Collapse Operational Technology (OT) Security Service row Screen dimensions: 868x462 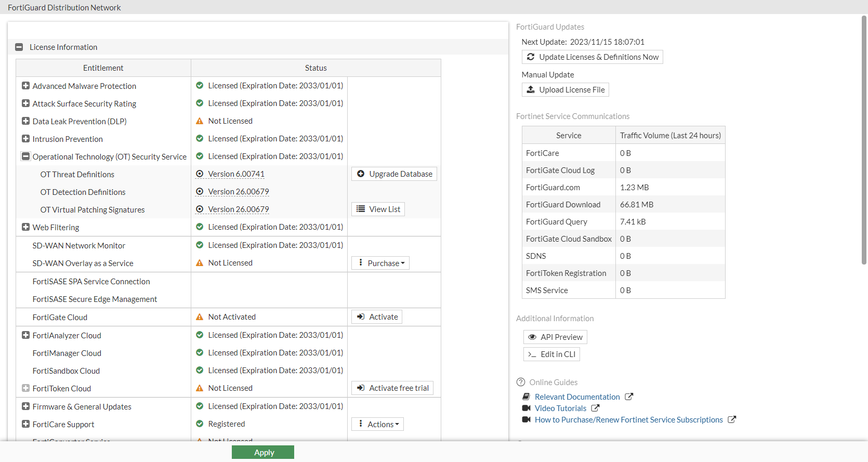point(25,156)
